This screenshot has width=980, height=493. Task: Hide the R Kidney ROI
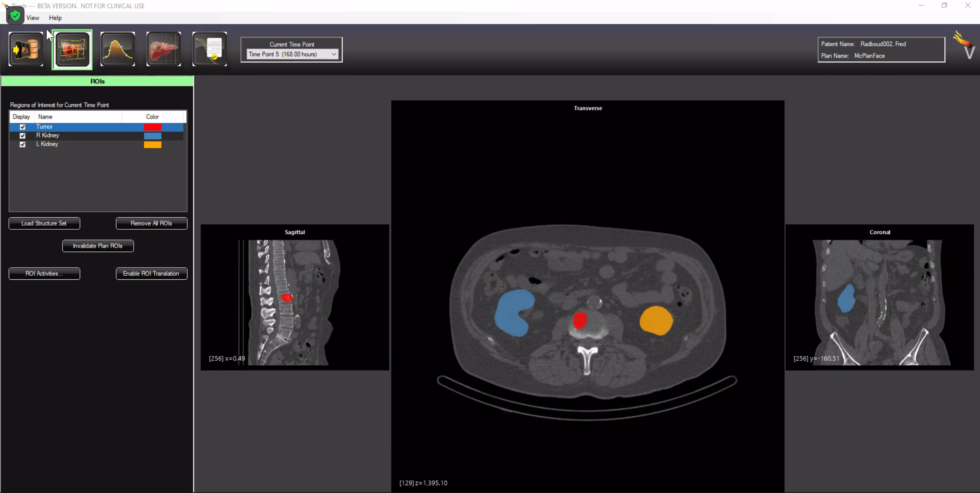tap(22, 136)
